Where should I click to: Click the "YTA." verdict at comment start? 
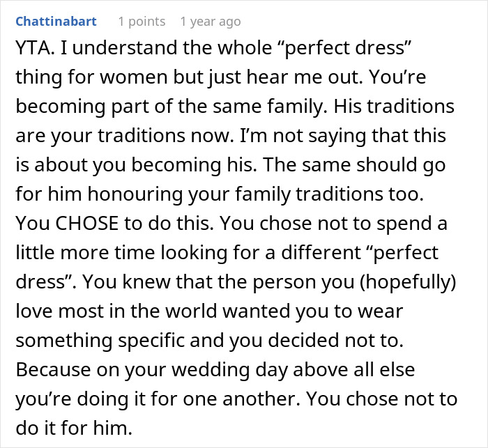33,48
